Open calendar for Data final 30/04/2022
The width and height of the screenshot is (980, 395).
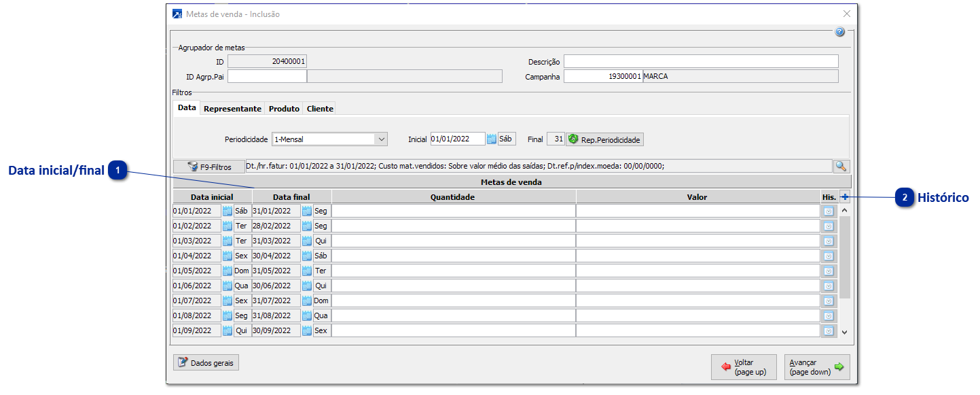pos(307,256)
